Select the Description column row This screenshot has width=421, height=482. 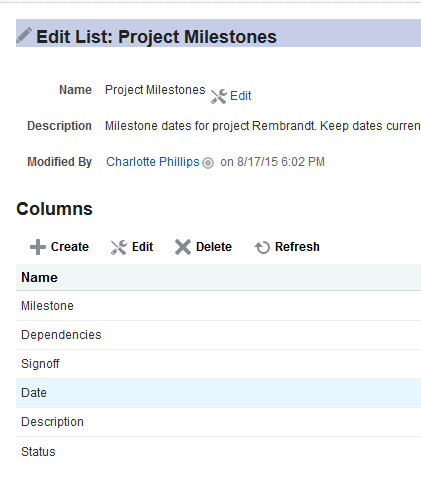point(218,422)
